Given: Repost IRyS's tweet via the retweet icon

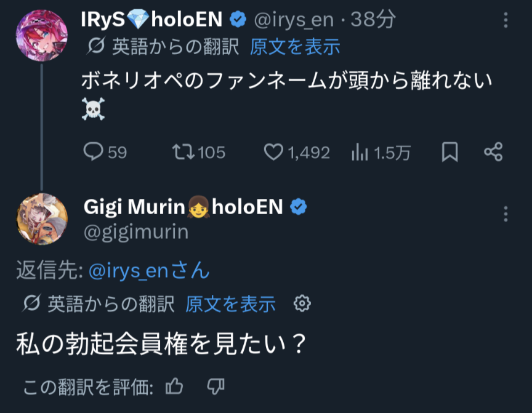Looking at the screenshot, I should (180, 152).
